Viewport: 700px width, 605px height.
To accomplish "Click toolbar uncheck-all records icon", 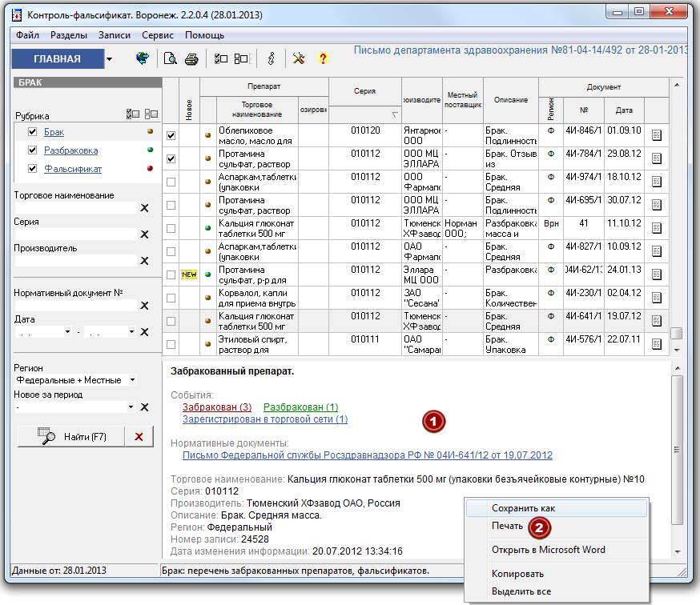I will [242, 58].
